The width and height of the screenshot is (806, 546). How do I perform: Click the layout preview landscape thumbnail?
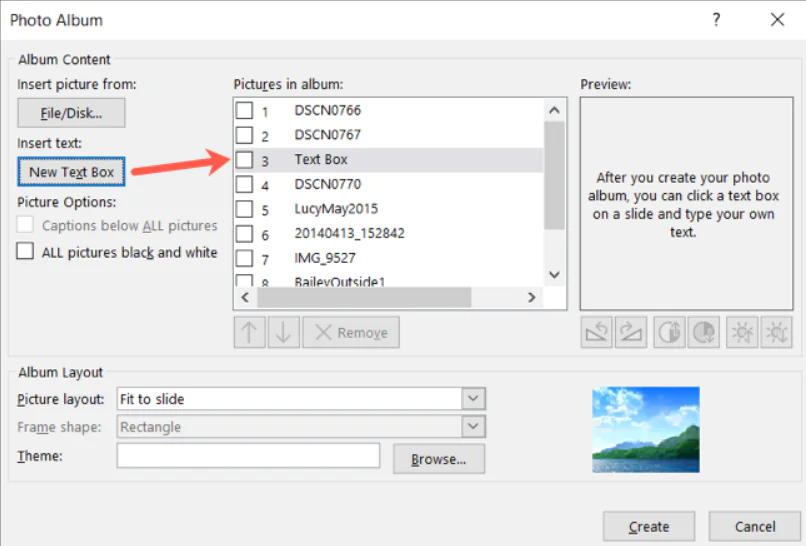click(x=646, y=430)
